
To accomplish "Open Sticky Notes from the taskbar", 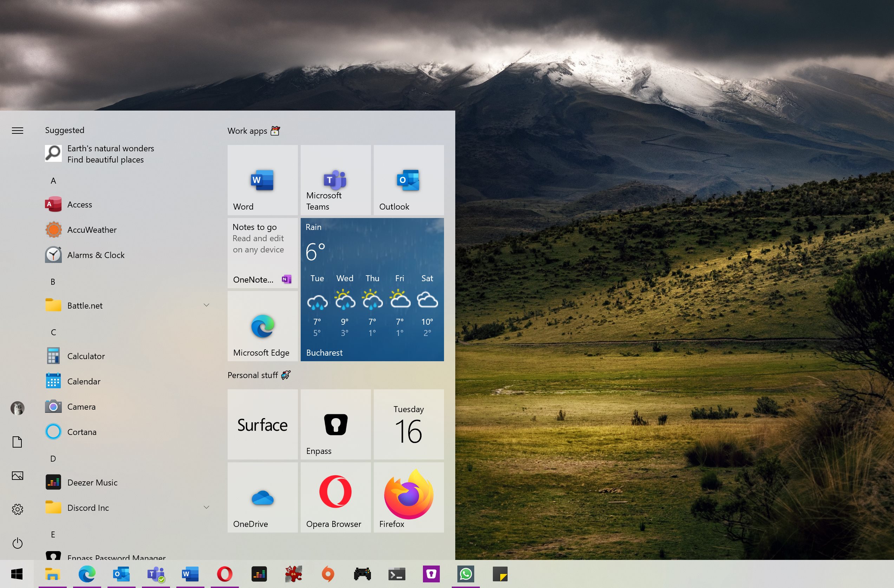I will 500,574.
